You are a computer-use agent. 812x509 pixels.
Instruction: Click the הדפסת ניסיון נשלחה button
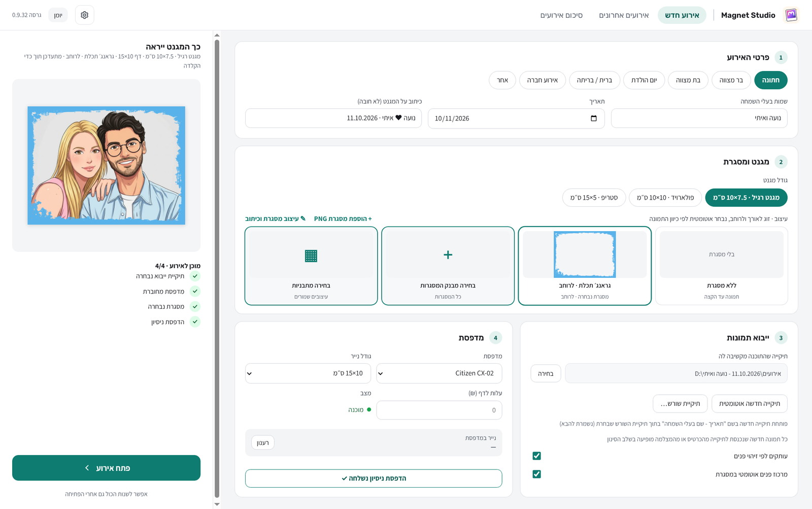(x=374, y=479)
